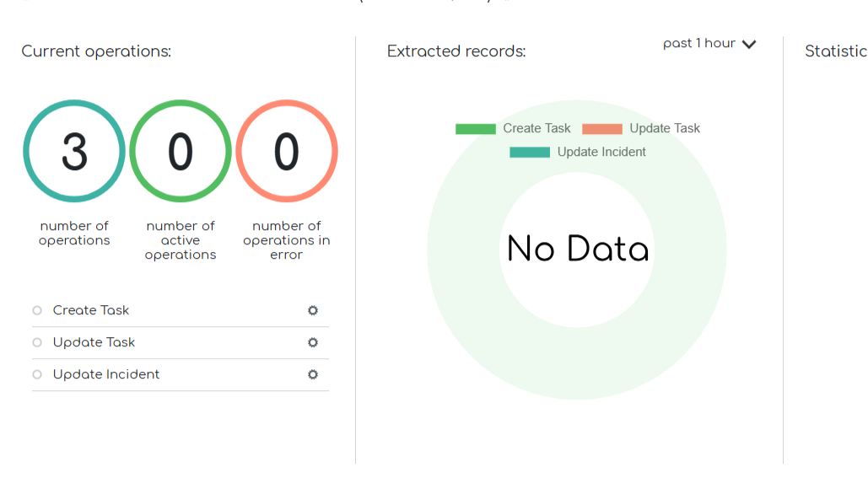The image size is (868, 494).
Task: Toggle Create Task legend label in chart
Action: pyautogui.click(x=537, y=129)
